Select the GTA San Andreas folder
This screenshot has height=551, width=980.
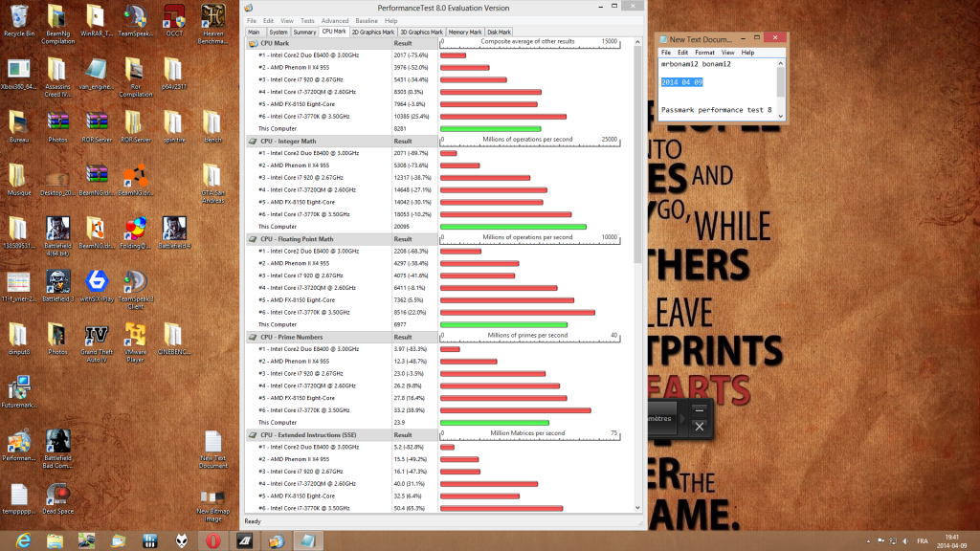point(212,185)
